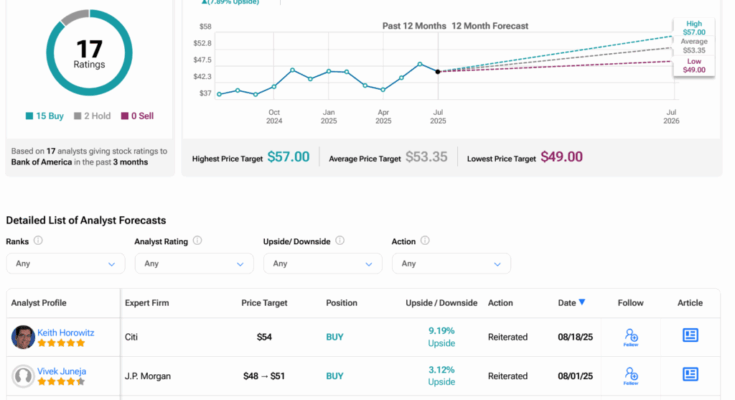Click the info icon beside Action filter
The image size is (735, 400).
[426, 241]
